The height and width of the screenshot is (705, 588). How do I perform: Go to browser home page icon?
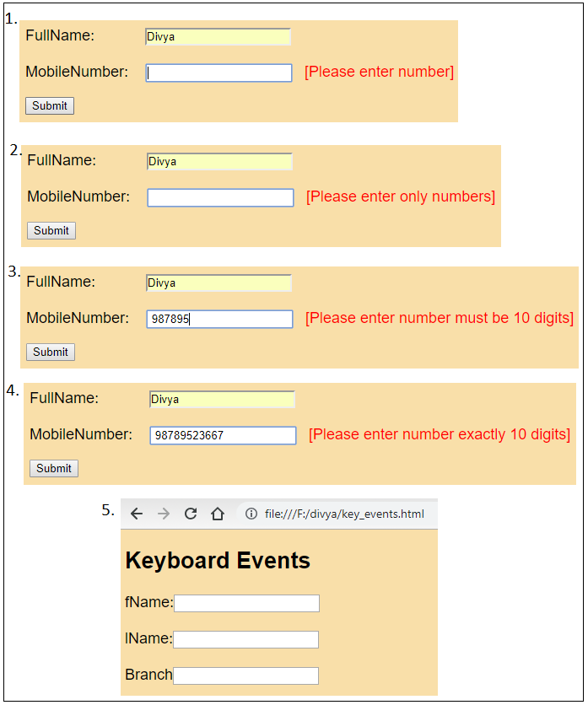(x=218, y=514)
